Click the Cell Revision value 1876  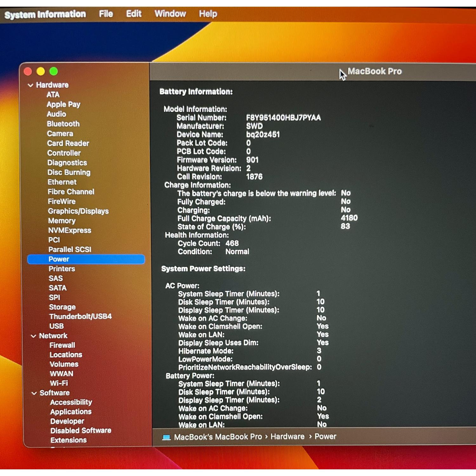click(x=255, y=177)
